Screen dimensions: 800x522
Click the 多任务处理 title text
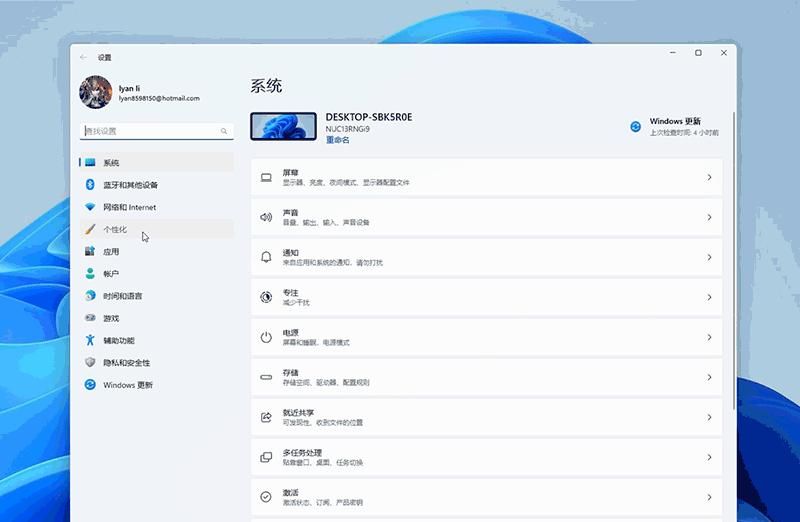(303, 453)
